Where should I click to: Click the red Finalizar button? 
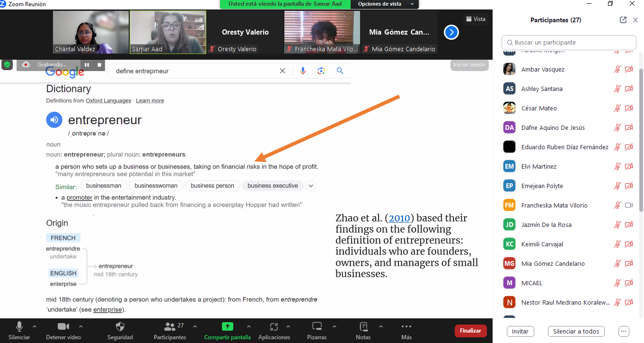click(x=470, y=331)
